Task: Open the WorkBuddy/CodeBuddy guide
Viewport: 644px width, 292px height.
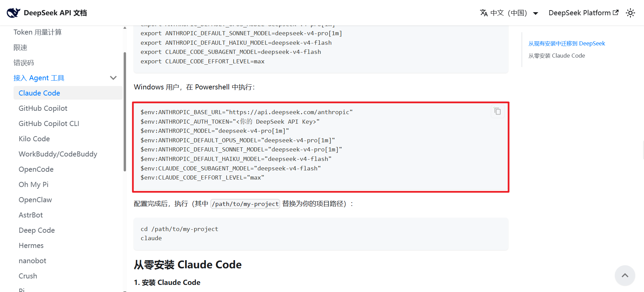Action: coord(58,154)
